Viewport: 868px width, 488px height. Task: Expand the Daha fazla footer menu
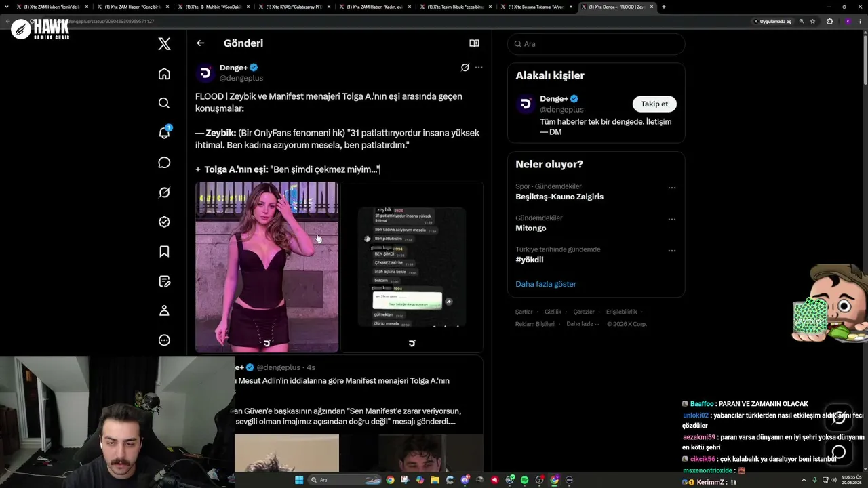coord(583,324)
